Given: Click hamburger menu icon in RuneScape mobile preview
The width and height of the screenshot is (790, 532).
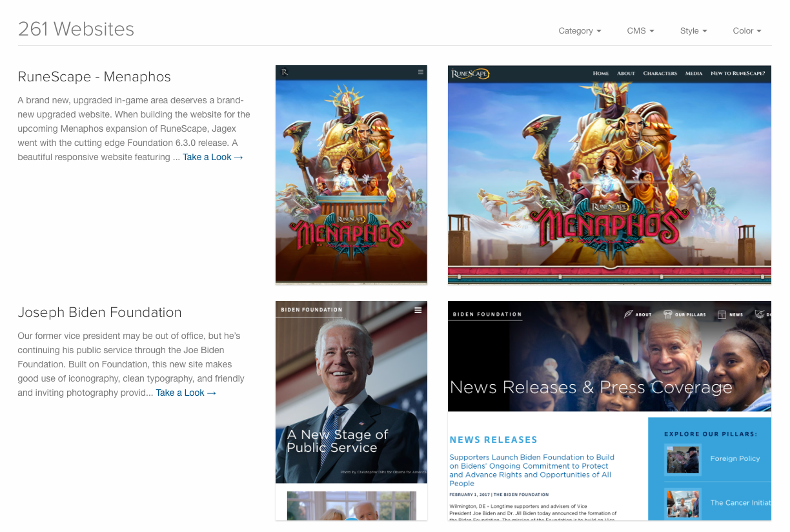Looking at the screenshot, I should 421,72.
